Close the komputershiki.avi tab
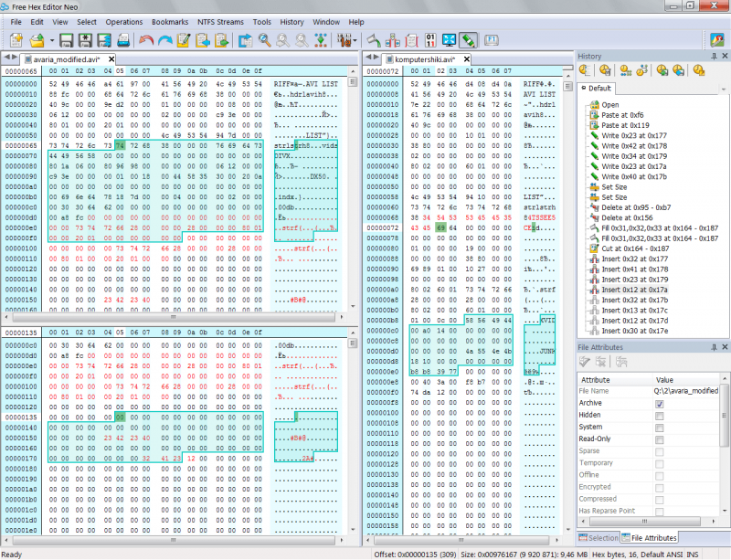Viewport: 731px width, 560px height. click(467, 59)
